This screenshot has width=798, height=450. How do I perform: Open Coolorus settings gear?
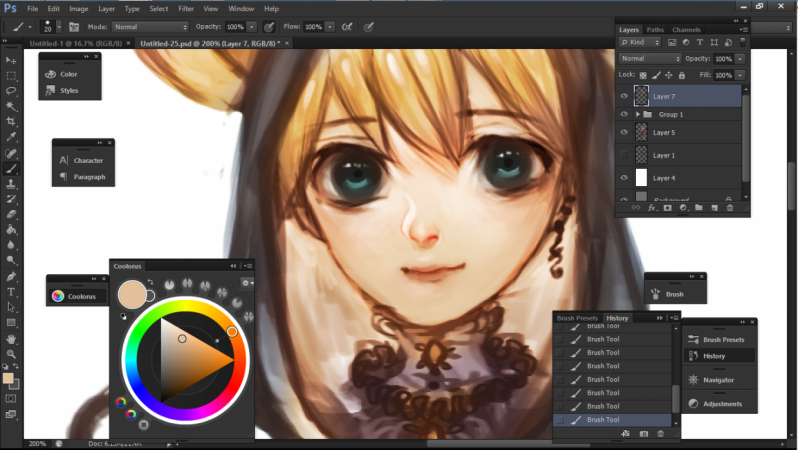click(x=247, y=283)
